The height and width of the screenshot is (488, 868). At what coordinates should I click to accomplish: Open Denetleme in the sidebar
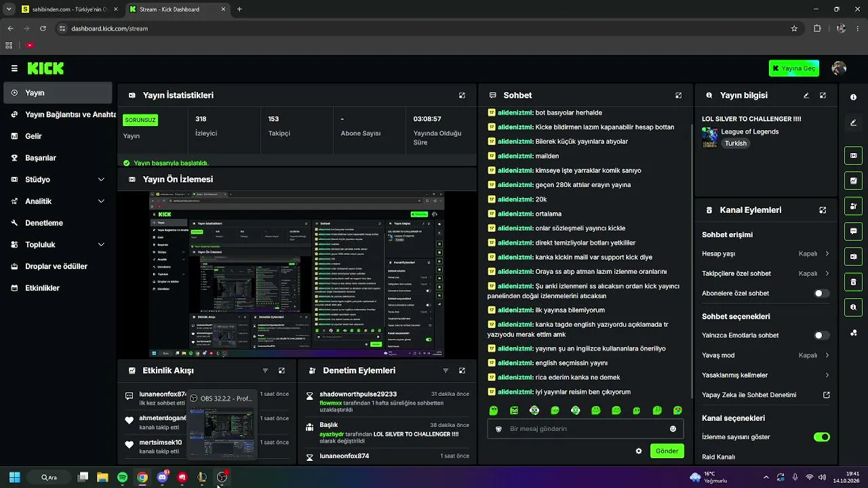(x=58, y=223)
